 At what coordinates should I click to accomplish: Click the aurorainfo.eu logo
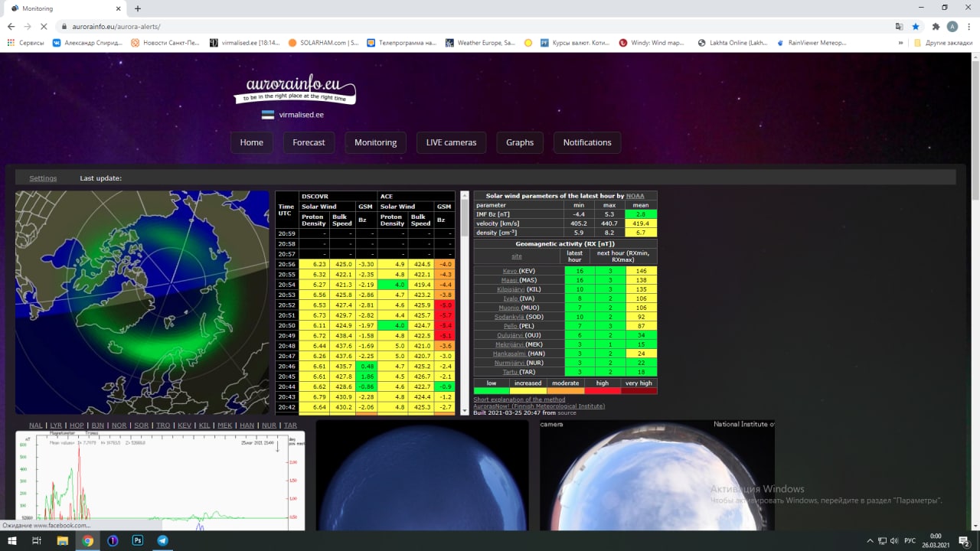(x=295, y=90)
